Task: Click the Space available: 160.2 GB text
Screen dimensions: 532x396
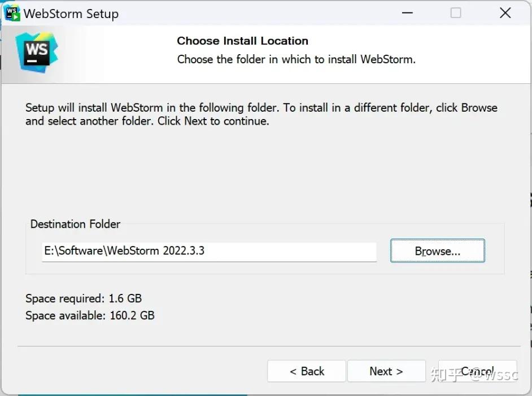Action: click(x=90, y=315)
